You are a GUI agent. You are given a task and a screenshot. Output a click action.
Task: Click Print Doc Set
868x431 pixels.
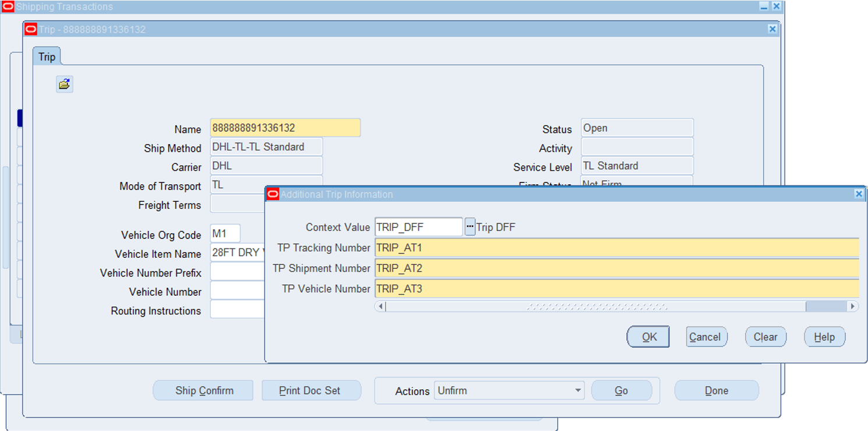coord(311,390)
